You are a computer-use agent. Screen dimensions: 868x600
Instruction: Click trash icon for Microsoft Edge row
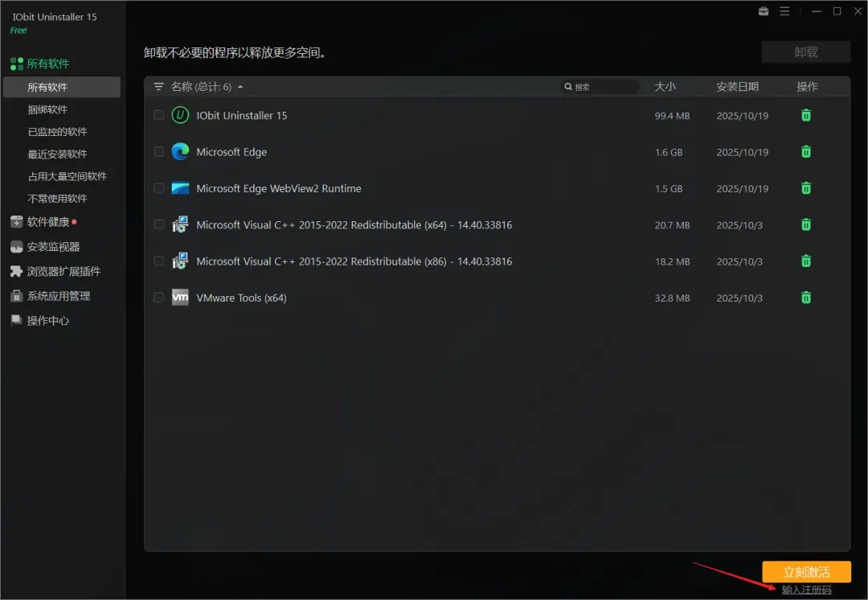806,152
